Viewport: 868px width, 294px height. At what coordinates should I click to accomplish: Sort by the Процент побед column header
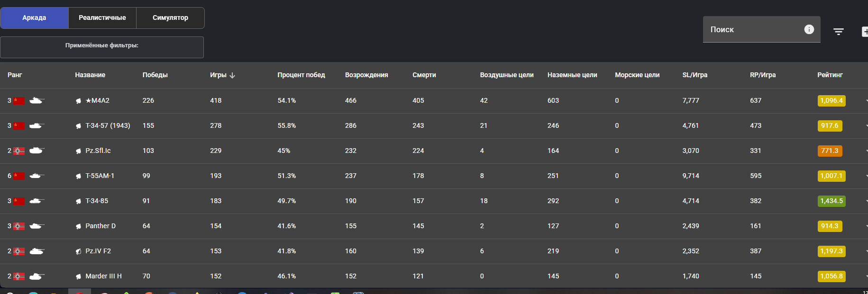pos(301,75)
